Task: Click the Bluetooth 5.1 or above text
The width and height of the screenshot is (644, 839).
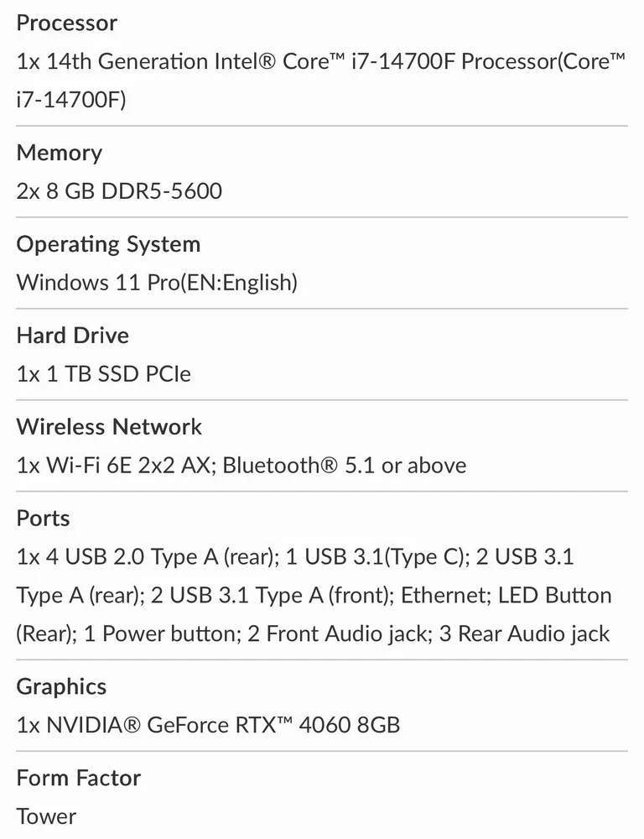Action: click(345, 465)
